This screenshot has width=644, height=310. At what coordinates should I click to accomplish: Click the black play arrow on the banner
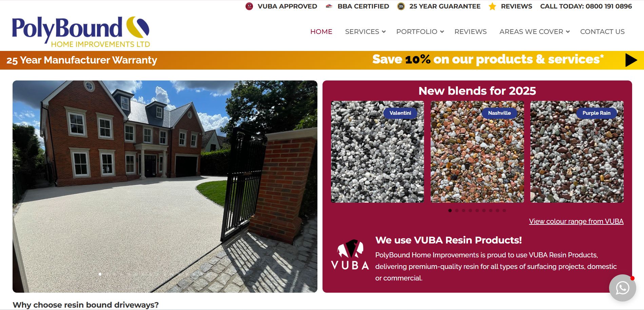pyautogui.click(x=631, y=60)
